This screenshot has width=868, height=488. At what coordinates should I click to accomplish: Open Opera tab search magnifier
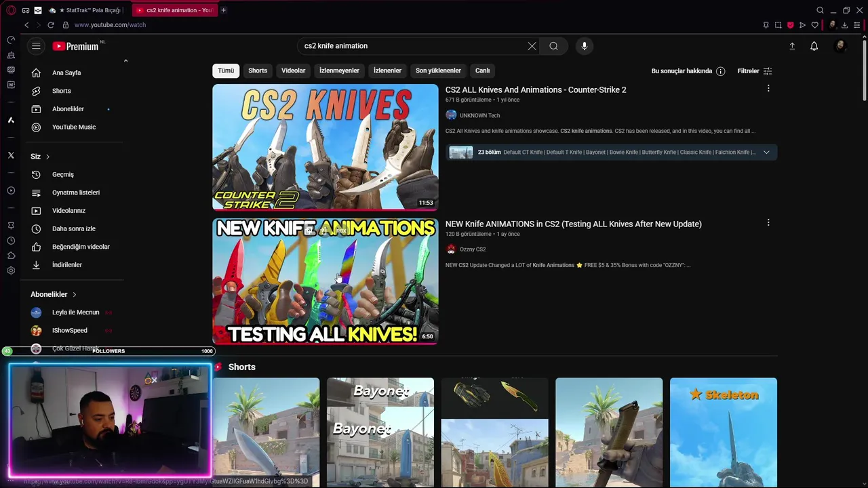pyautogui.click(x=820, y=10)
